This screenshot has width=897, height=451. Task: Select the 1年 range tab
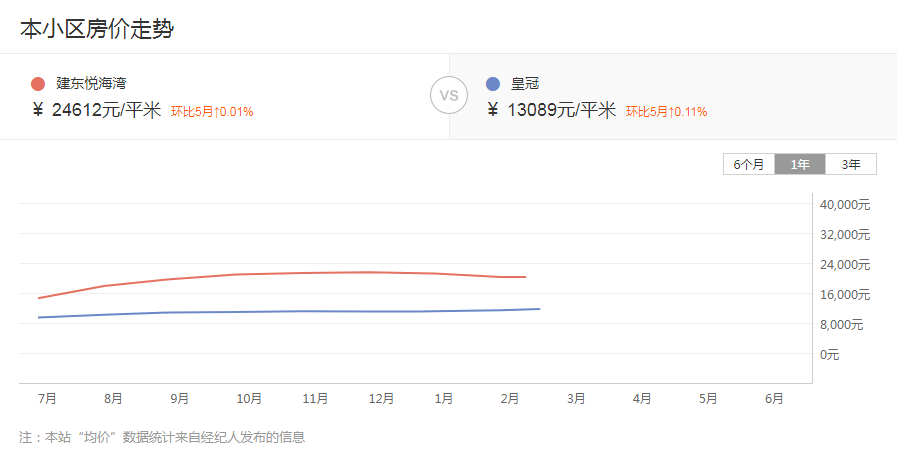click(800, 164)
